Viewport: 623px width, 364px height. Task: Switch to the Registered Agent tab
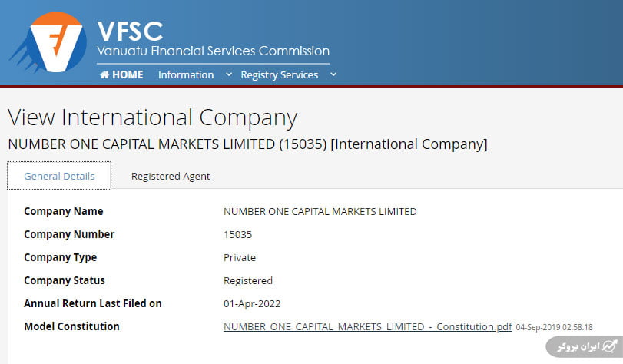171,176
